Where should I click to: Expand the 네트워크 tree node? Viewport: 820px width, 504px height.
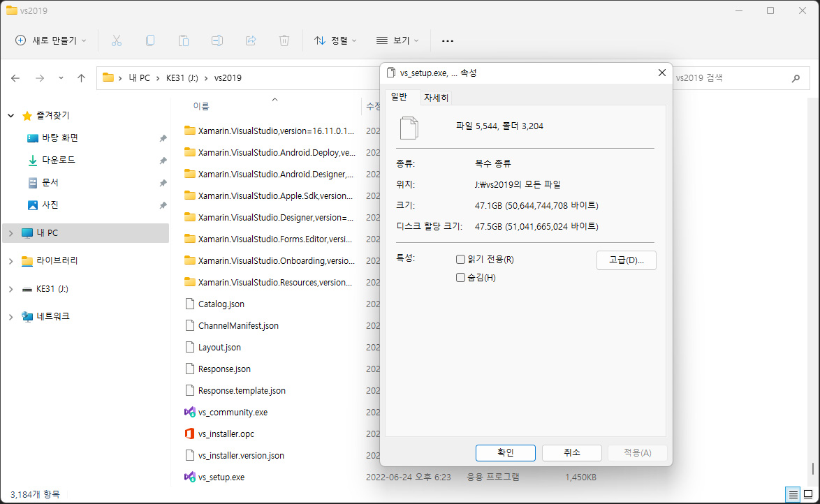click(x=11, y=317)
